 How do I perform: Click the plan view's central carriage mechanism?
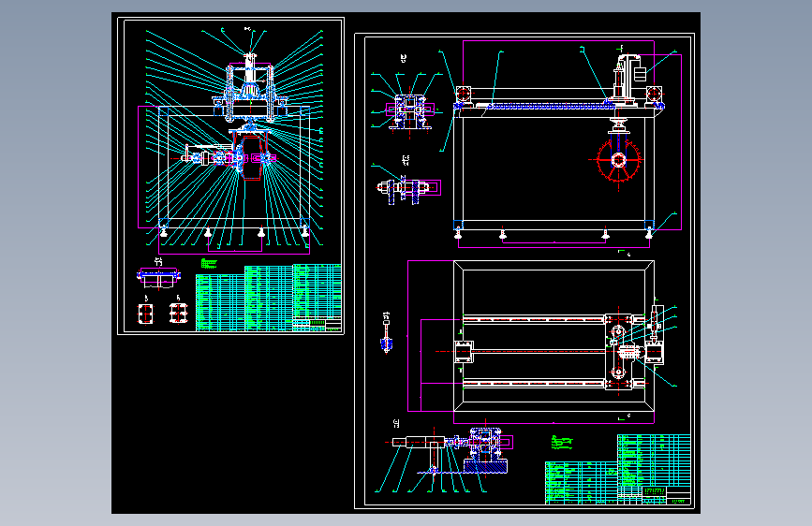619,352
